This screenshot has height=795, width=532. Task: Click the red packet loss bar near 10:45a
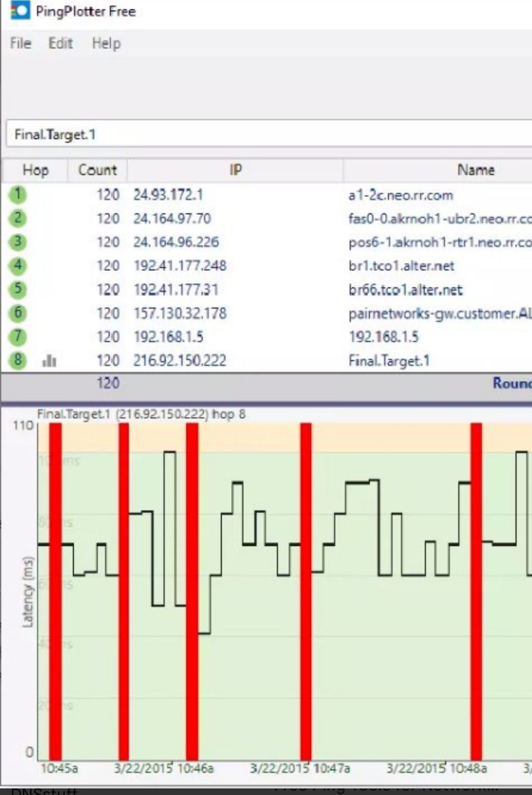click(56, 591)
